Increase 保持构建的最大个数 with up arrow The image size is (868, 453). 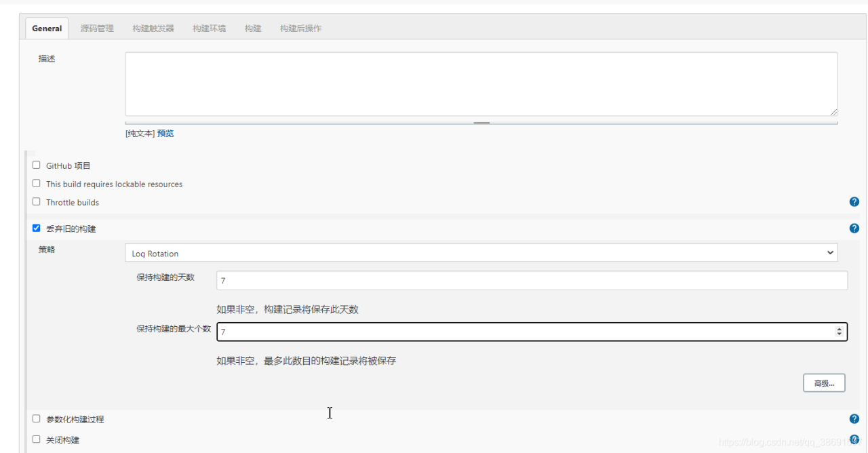click(x=840, y=329)
